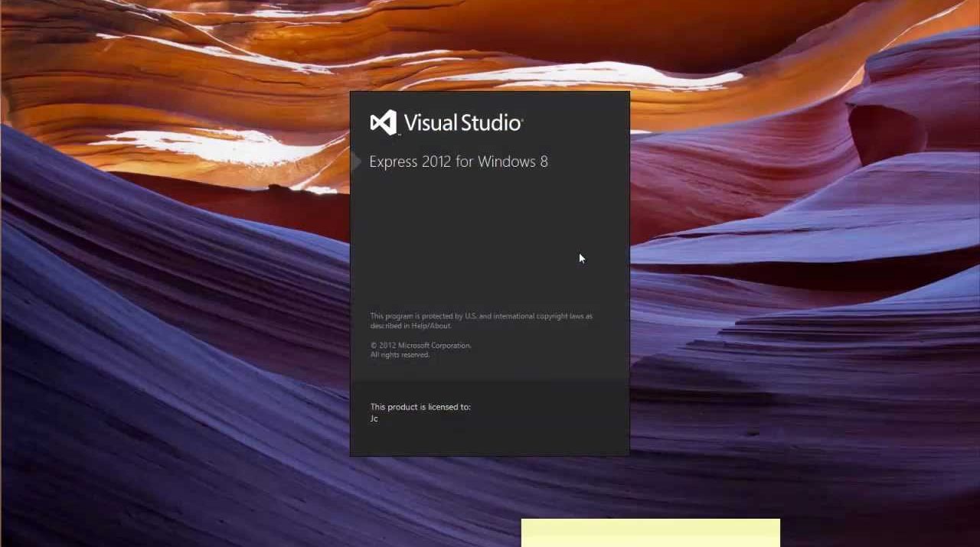Click the "© 2012 Microsoft Corporation." line
This screenshot has height=547, width=980.
420,346
